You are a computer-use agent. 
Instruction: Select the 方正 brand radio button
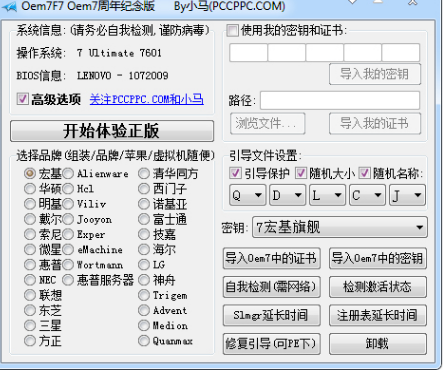[x=30, y=341]
